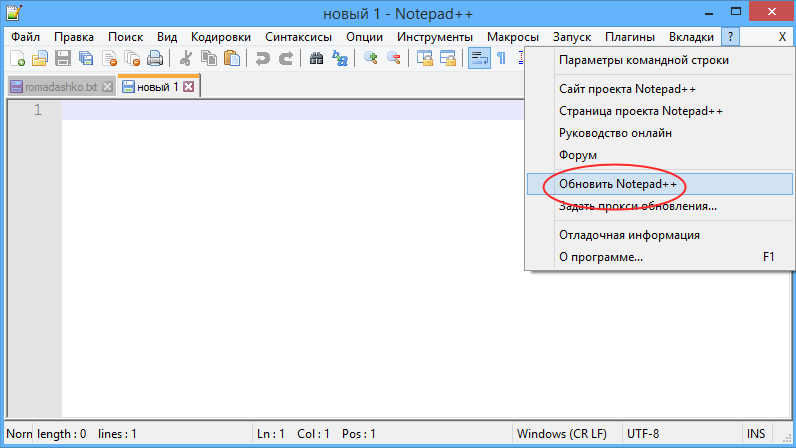Open the Макросы menu
796x448 pixels.
tap(513, 37)
